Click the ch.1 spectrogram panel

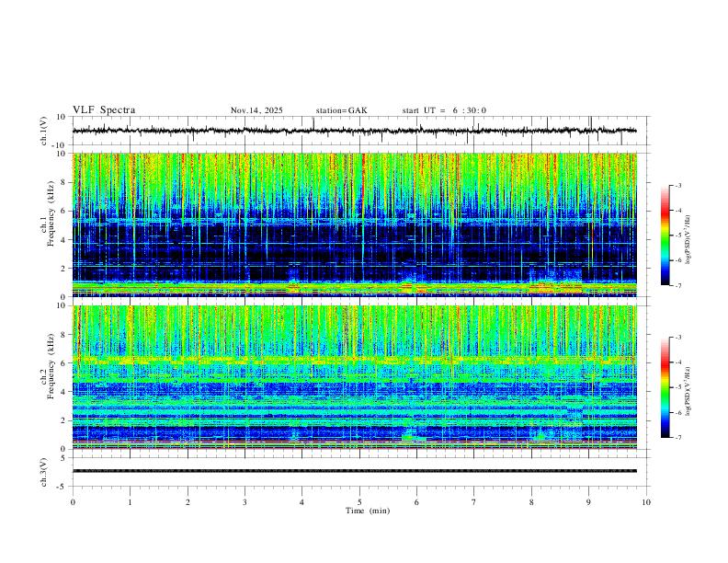(354, 224)
